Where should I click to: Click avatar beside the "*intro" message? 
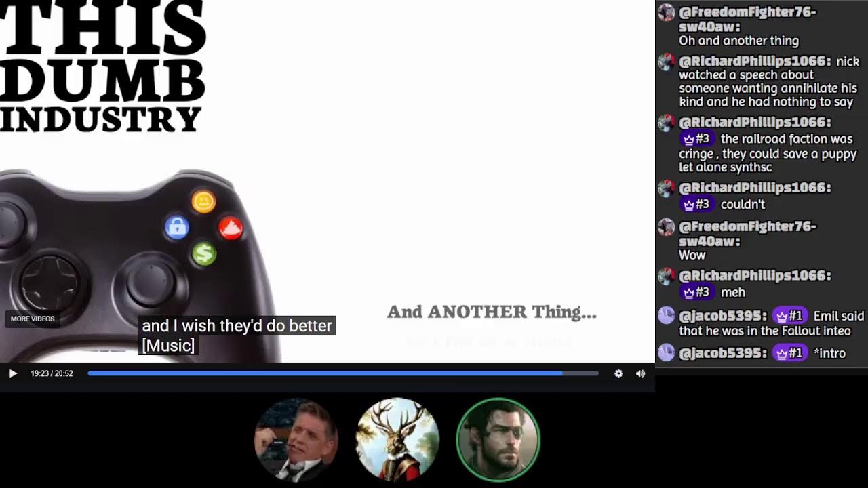click(x=667, y=352)
